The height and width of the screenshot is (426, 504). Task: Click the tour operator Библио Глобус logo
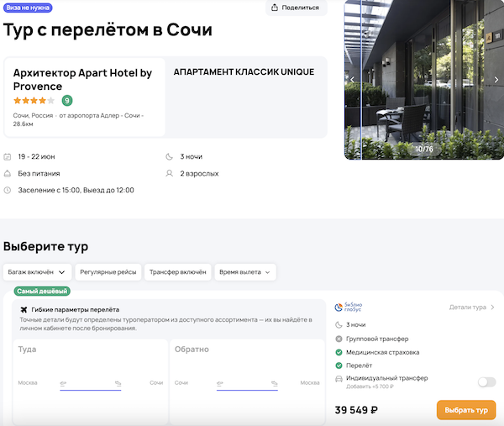[x=351, y=308]
